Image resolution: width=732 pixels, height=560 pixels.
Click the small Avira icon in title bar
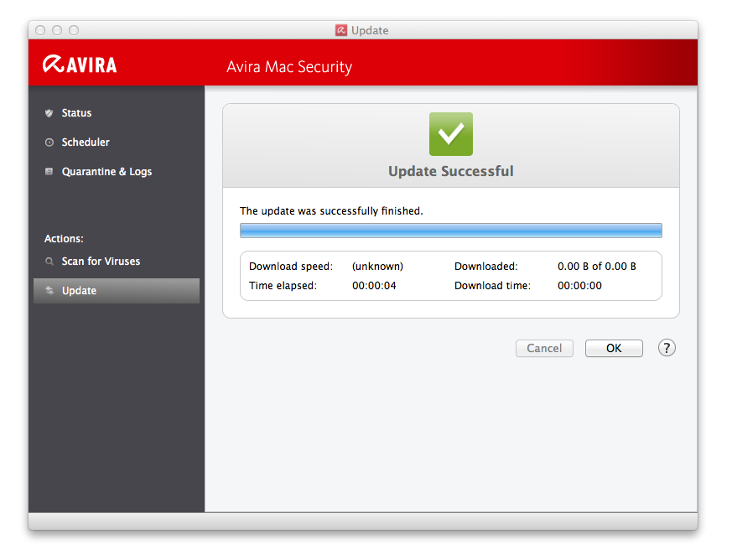point(341,30)
